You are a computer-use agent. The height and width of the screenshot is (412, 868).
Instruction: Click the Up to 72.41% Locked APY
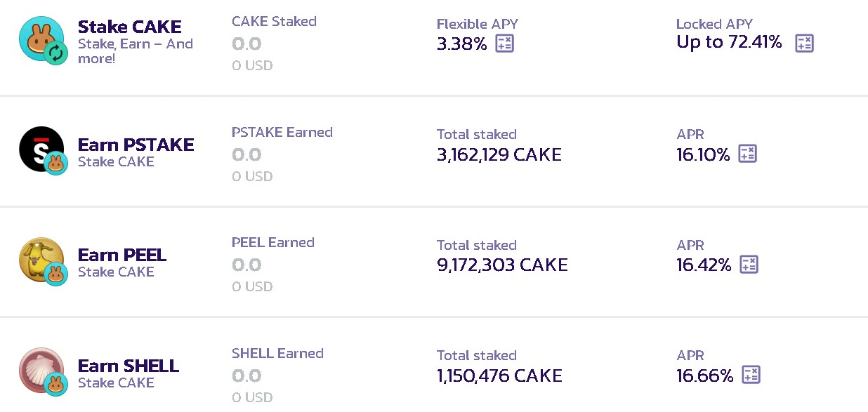coord(729,42)
